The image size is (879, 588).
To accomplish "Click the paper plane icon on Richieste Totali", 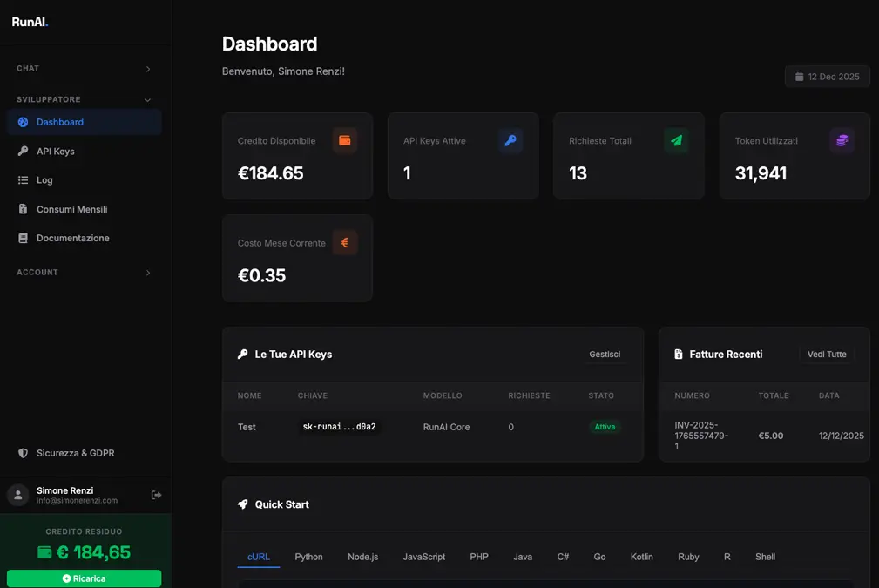I will pos(676,140).
